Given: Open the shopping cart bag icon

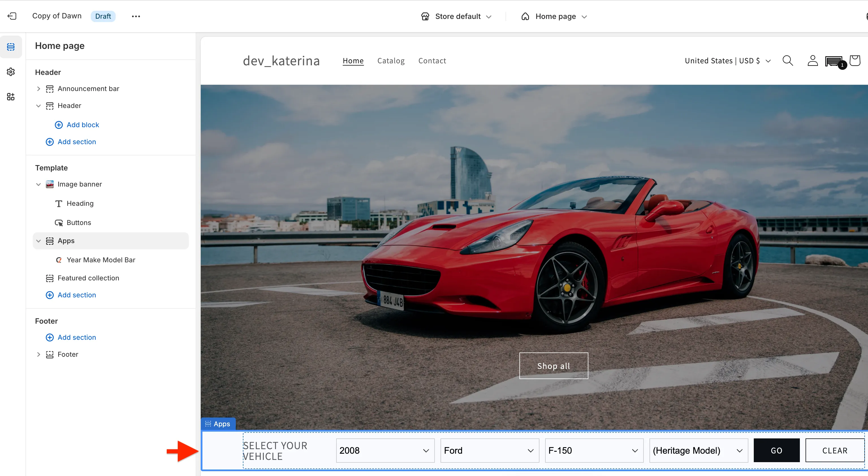Looking at the screenshot, I should tap(855, 61).
